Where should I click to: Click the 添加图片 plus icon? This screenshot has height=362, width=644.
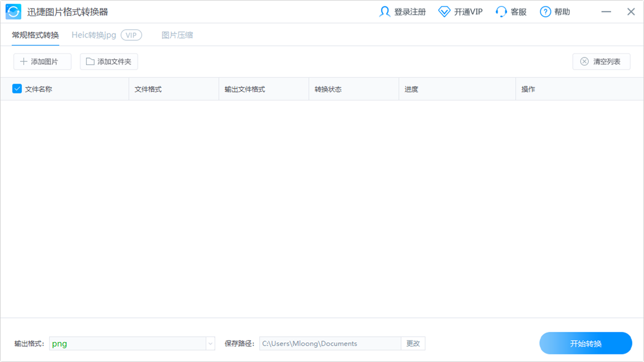23,61
